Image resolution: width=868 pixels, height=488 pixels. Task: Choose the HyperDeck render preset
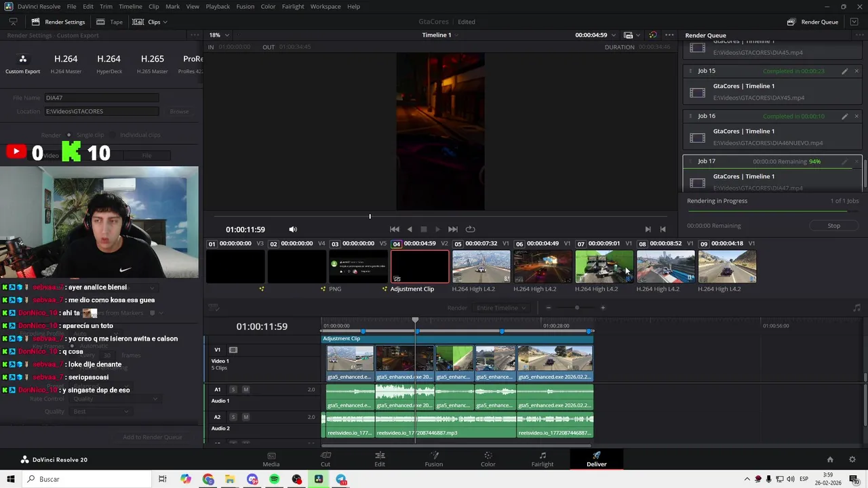pyautogui.click(x=108, y=63)
